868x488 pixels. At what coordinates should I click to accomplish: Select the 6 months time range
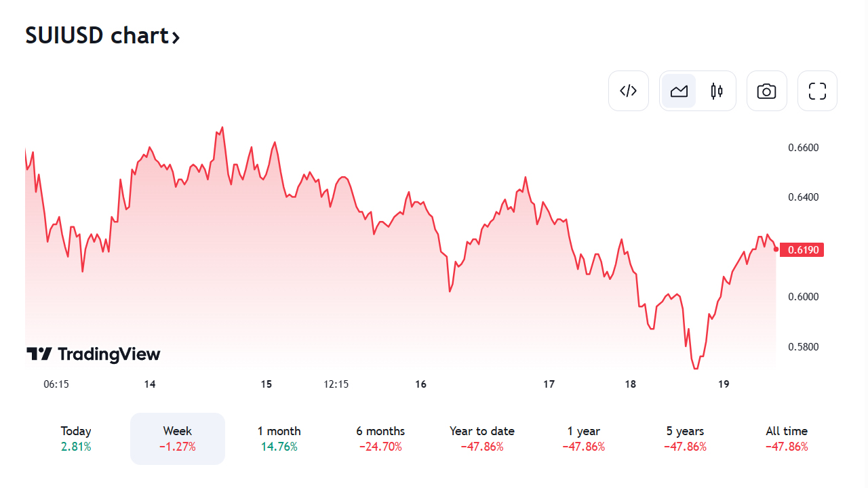pyautogui.click(x=380, y=439)
